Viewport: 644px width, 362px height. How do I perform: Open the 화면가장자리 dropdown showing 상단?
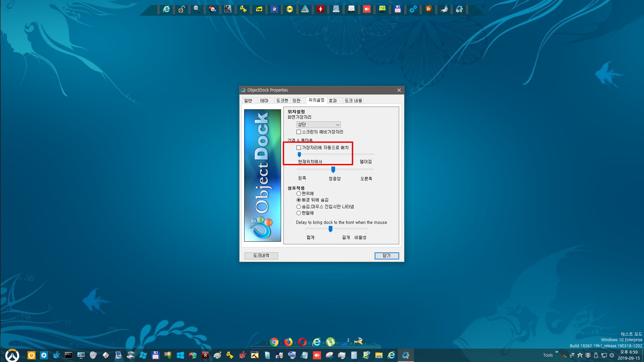(x=318, y=125)
